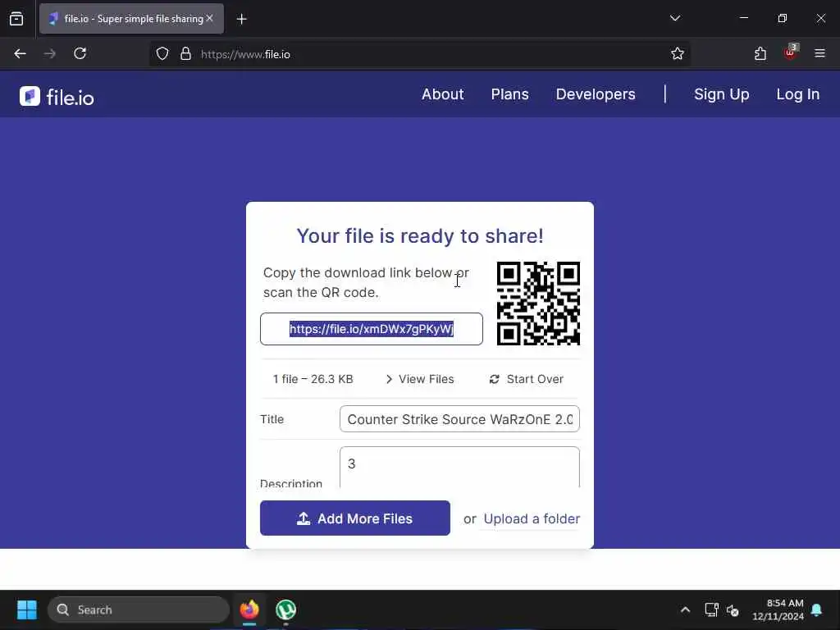Click the Add More Files button
Image resolution: width=840 pixels, height=630 pixels.
[355, 518]
